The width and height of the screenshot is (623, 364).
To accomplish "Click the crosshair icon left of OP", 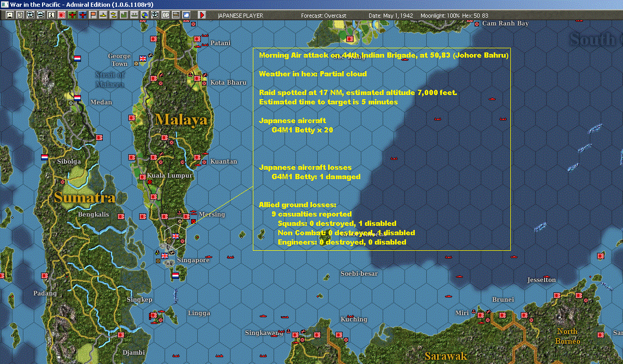I will point(155,15).
